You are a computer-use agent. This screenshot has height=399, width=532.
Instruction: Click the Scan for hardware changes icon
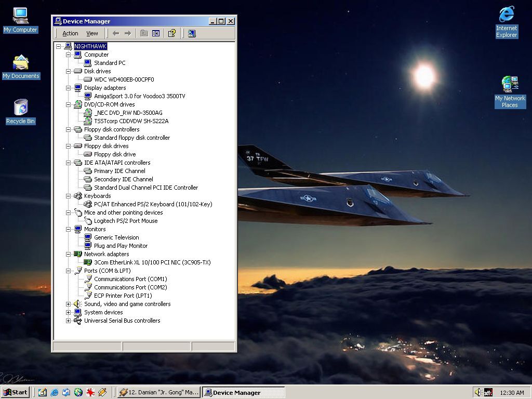(192, 33)
